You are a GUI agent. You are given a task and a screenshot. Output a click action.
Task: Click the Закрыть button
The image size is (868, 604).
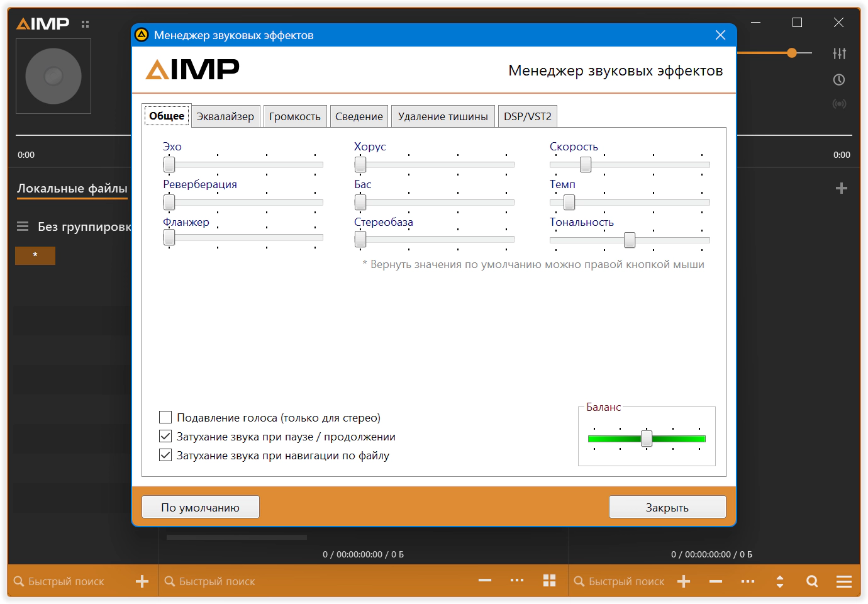pyautogui.click(x=667, y=507)
